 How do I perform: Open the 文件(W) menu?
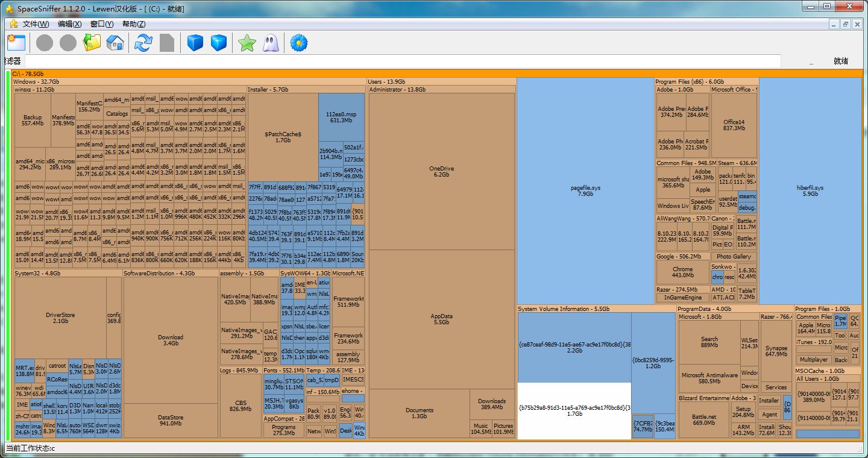click(36, 24)
